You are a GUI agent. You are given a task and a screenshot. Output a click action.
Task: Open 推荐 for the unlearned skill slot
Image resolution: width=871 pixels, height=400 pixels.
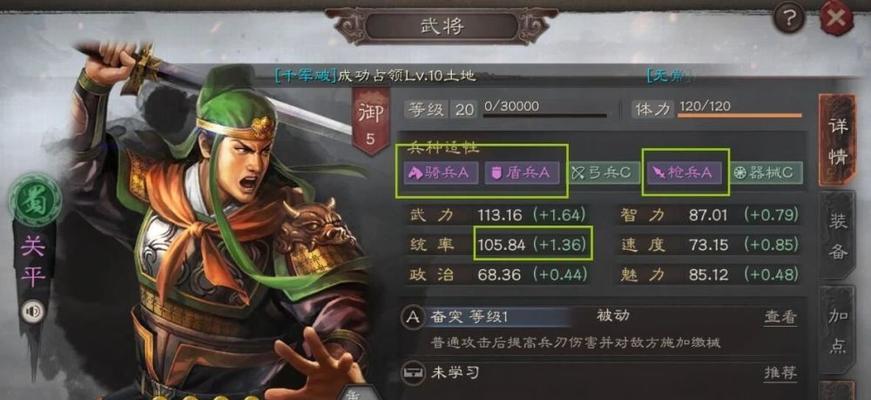click(x=780, y=373)
